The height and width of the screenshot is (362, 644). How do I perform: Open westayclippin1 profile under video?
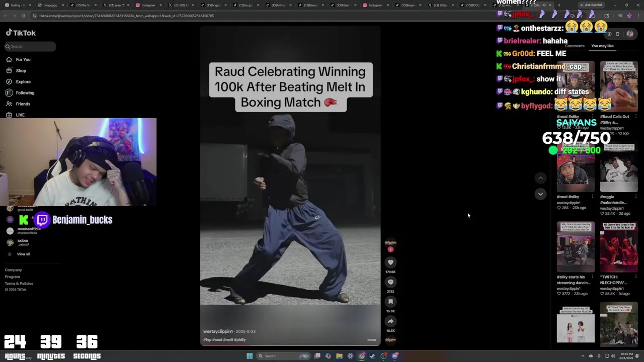pos(218,331)
